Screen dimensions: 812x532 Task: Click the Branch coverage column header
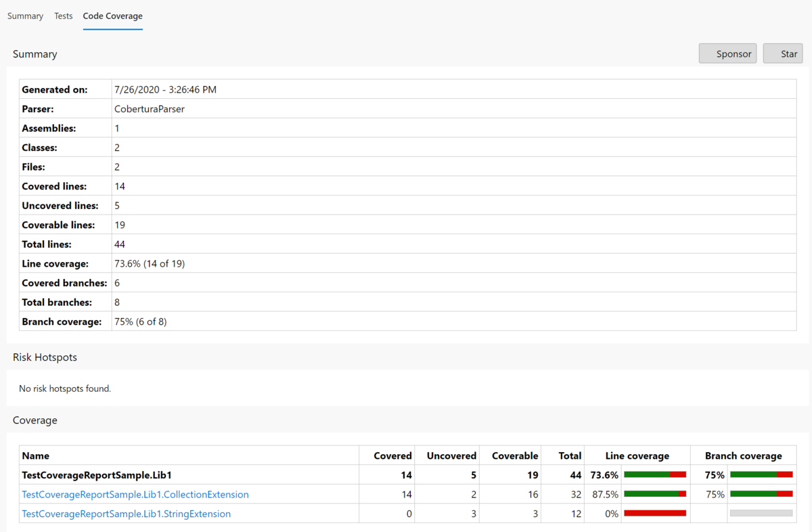coord(743,456)
